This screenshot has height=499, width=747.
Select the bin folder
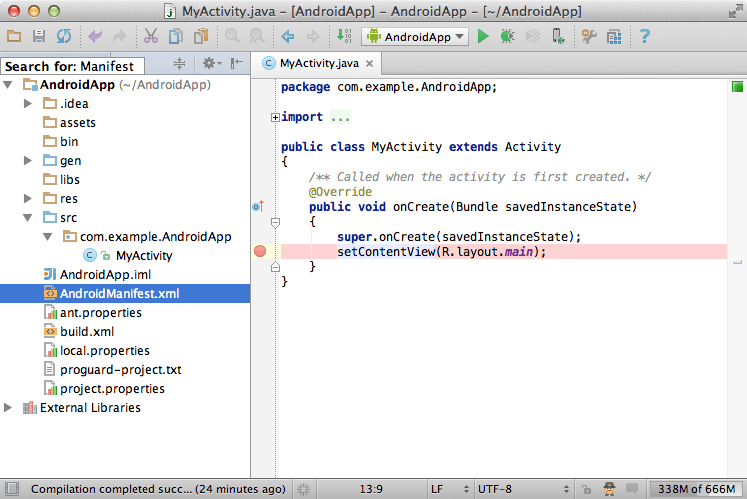(x=61, y=142)
